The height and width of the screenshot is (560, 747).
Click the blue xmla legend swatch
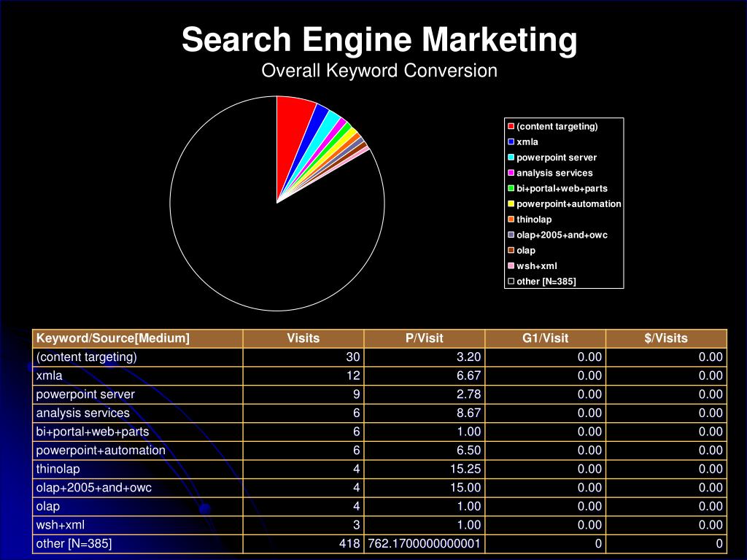[x=511, y=142]
